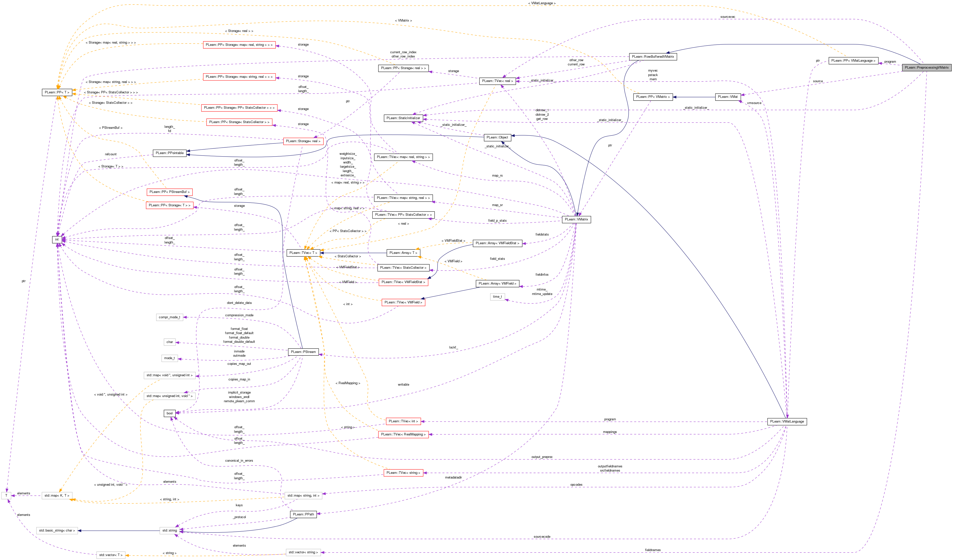Open PLearn::PP< PStreamBuf > node
This screenshot has width=953, height=560.
tap(169, 192)
